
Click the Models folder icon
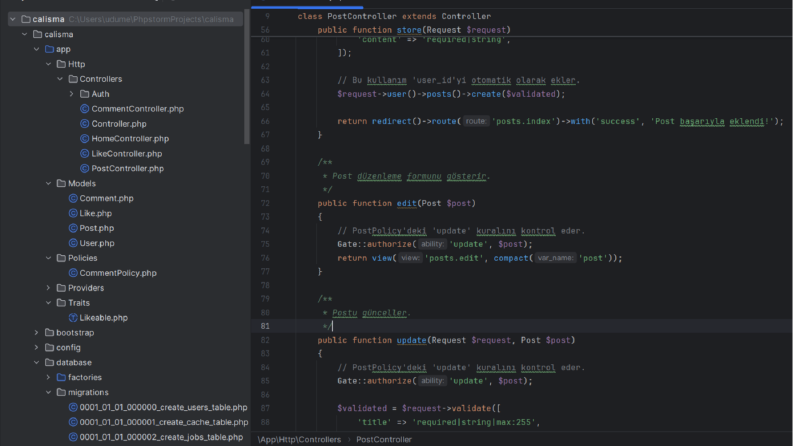pos(61,184)
